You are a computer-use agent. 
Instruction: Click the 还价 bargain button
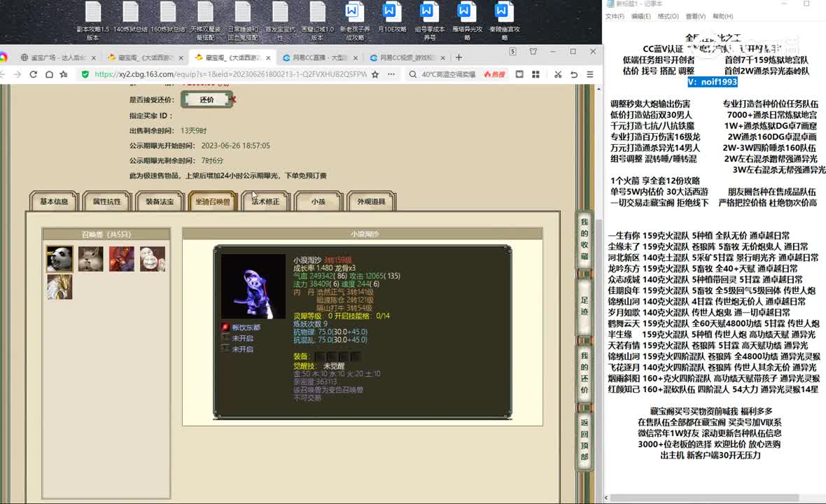pyautogui.click(x=206, y=99)
